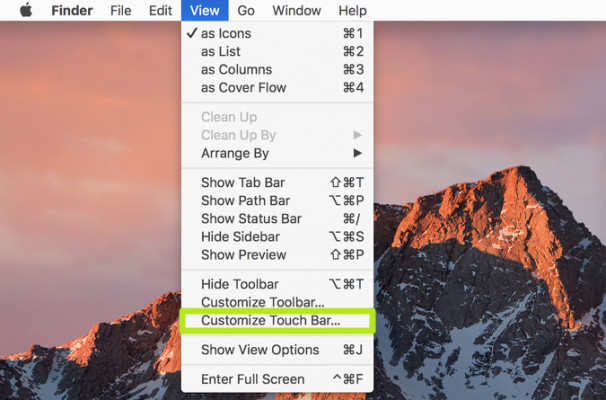This screenshot has width=606, height=400.
Task: Click highlighted Customize Touch Bar… item
Action: [x=270, y=321]
